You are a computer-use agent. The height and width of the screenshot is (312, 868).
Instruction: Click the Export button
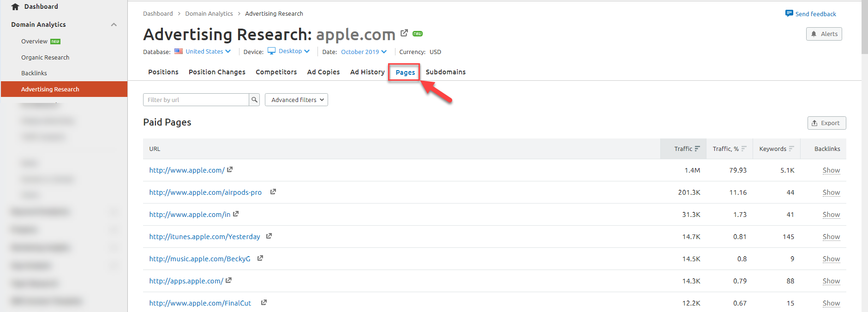[826, 123]
